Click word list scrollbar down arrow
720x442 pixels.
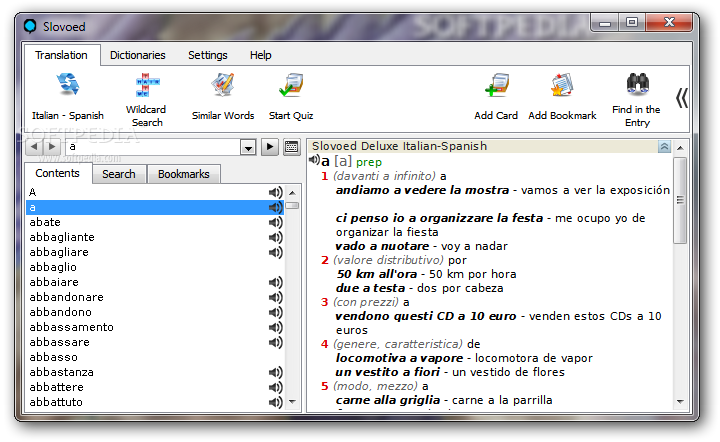click(292, 402)
